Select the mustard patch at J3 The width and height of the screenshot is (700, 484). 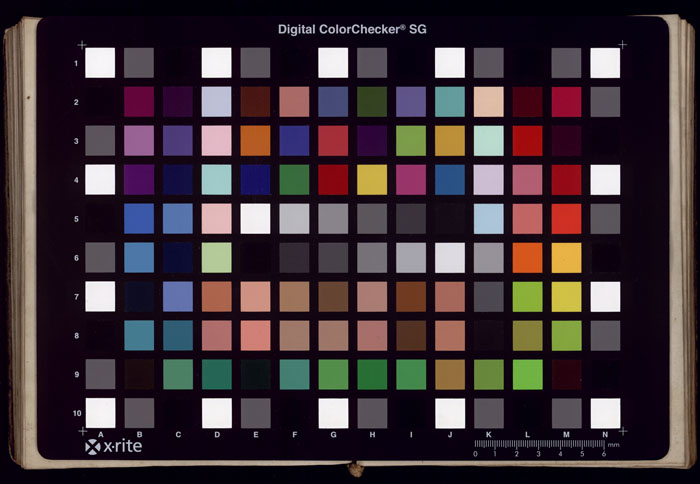450,141
